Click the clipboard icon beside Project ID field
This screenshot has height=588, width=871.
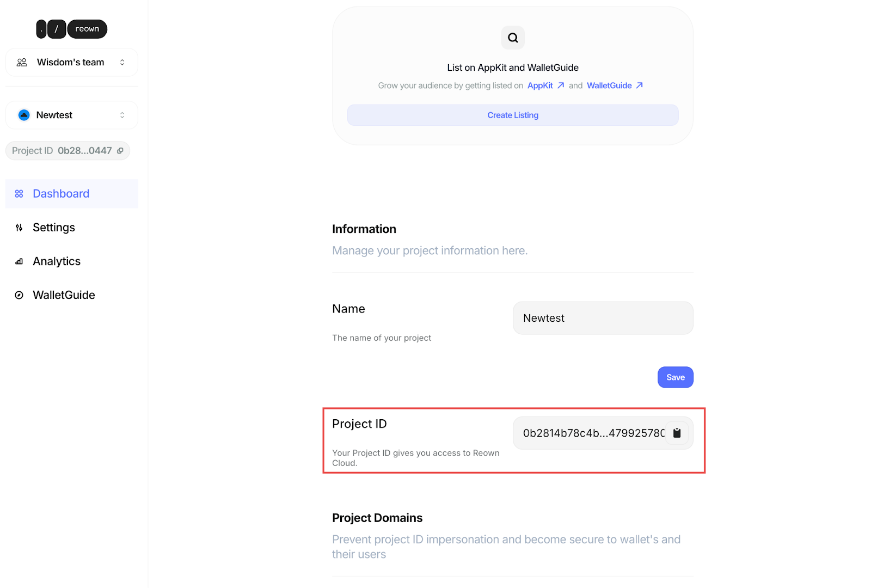coord(677,433)
